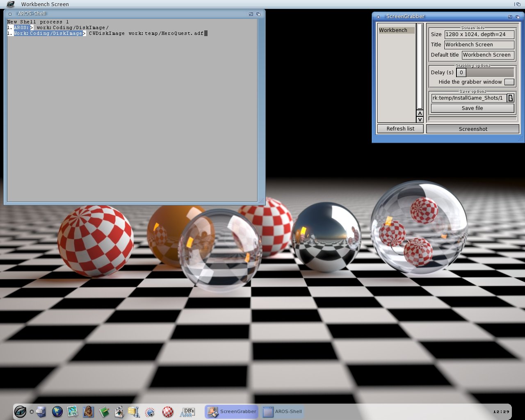Click the screen list scroll-down arrow
The height and width of the screenshot is (420, 525).
(420, 120)
